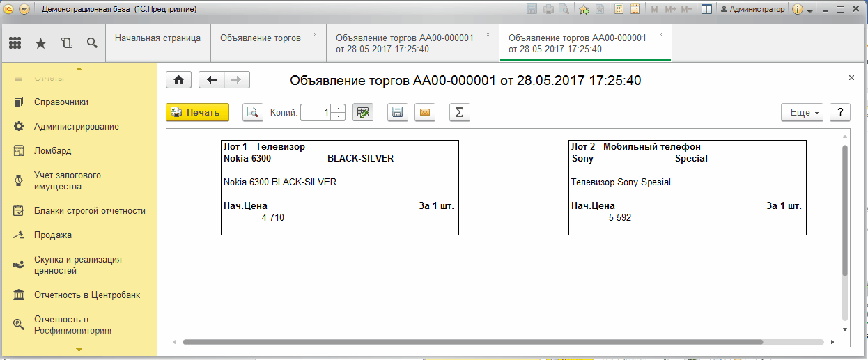Screen dimensions: 868x360
Task: Click the gray preview icon in title bar
Action: pyautogui.click(x=564, y=9)
